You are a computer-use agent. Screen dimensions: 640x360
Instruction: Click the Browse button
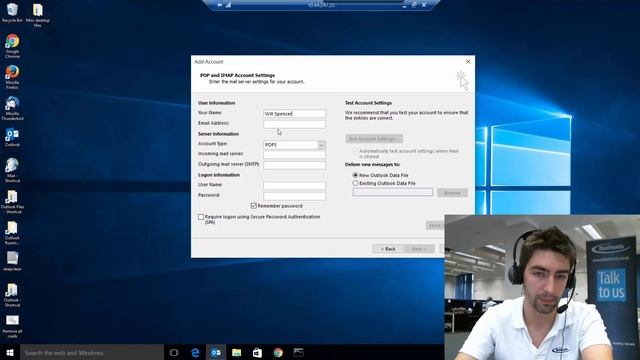tap(452, 193)
